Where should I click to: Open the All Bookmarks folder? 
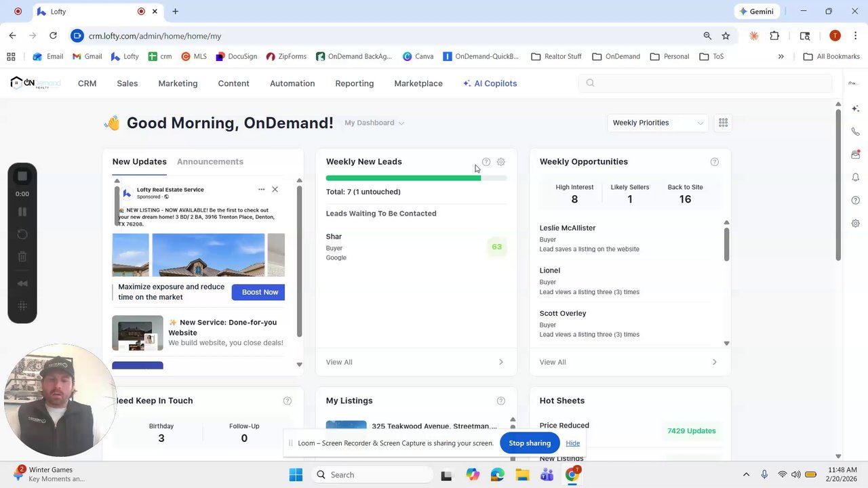pos(831,56)
